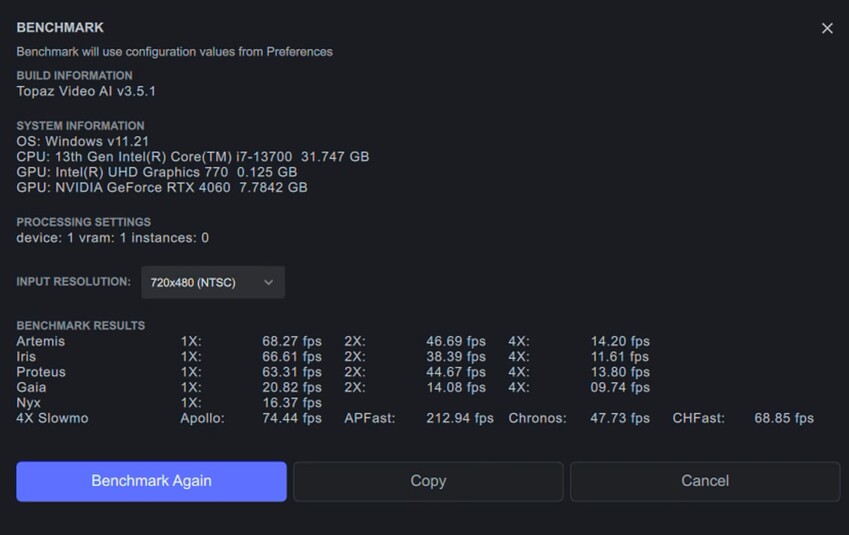Click Proteus 2X value 44.67 fps

[456, 372]
